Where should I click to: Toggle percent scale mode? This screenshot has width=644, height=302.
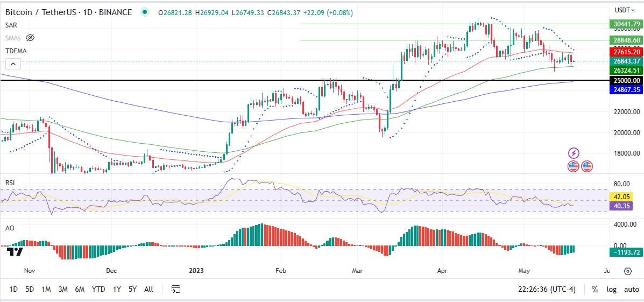point(595,289)
